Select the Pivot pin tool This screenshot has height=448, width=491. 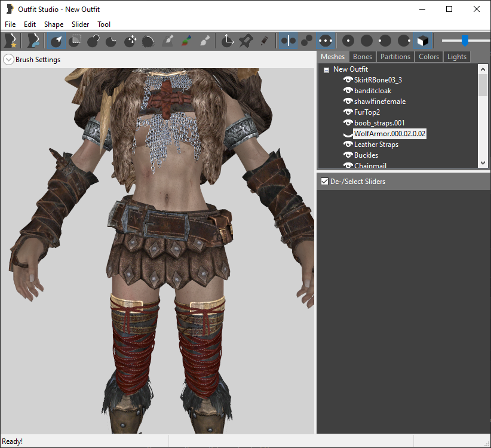[246, 41]
